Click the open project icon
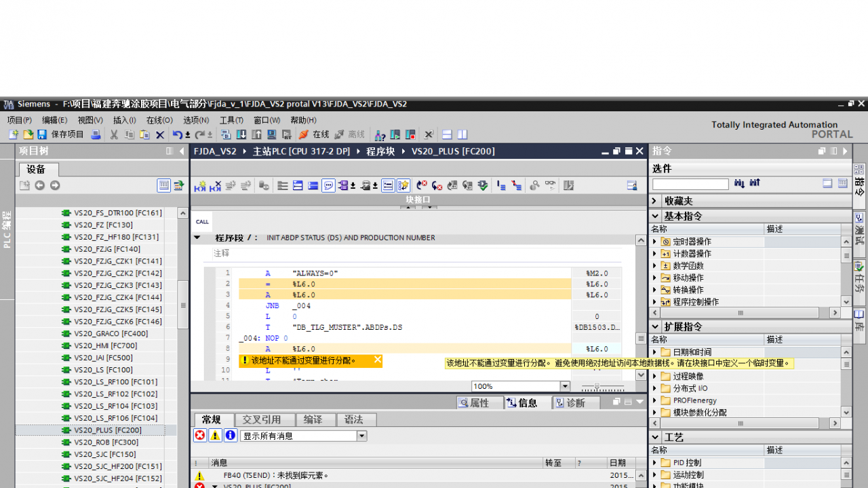The width and height of the screenshot is (868, 488). (x=28, y=135)
